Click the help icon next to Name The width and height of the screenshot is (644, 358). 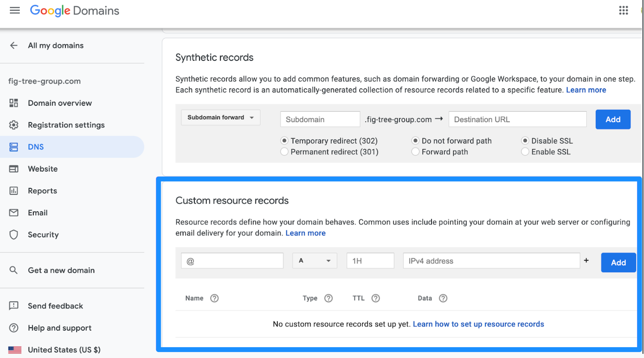pos(214,298)
